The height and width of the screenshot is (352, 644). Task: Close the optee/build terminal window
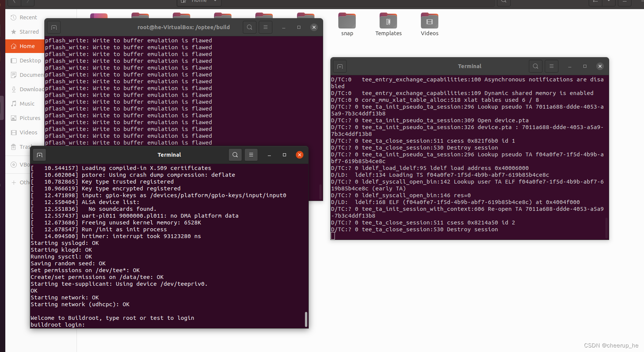(314, 27)
